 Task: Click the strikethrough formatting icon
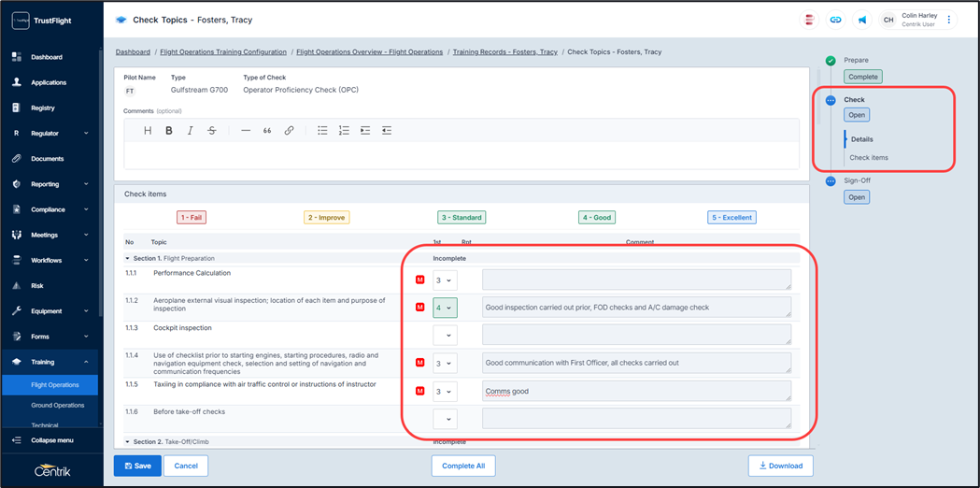[212, 131]
